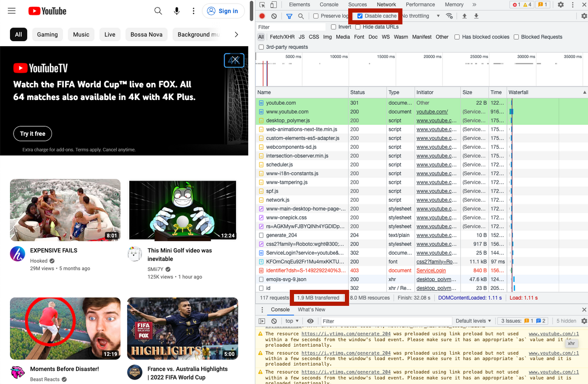This screenshot has width=588, height=384.
Task: Open the Moments Before Disaster thumbnail
Action: click(x=65, y=328)
